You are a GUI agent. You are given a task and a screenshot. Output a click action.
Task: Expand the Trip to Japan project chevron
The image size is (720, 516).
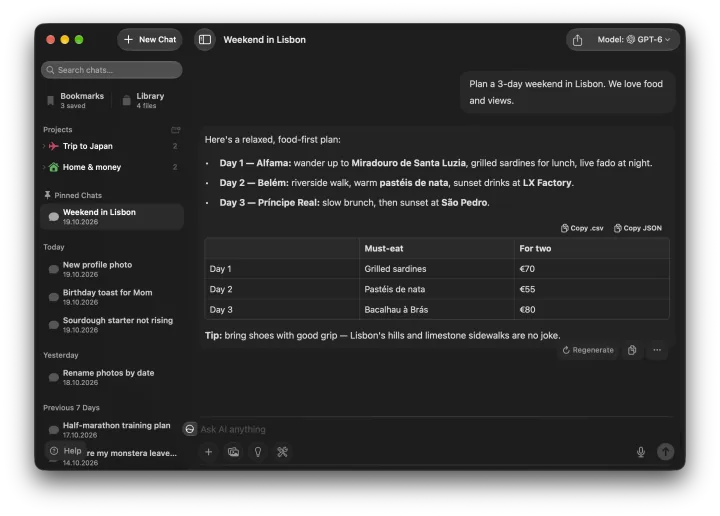(x=44, y=146)
